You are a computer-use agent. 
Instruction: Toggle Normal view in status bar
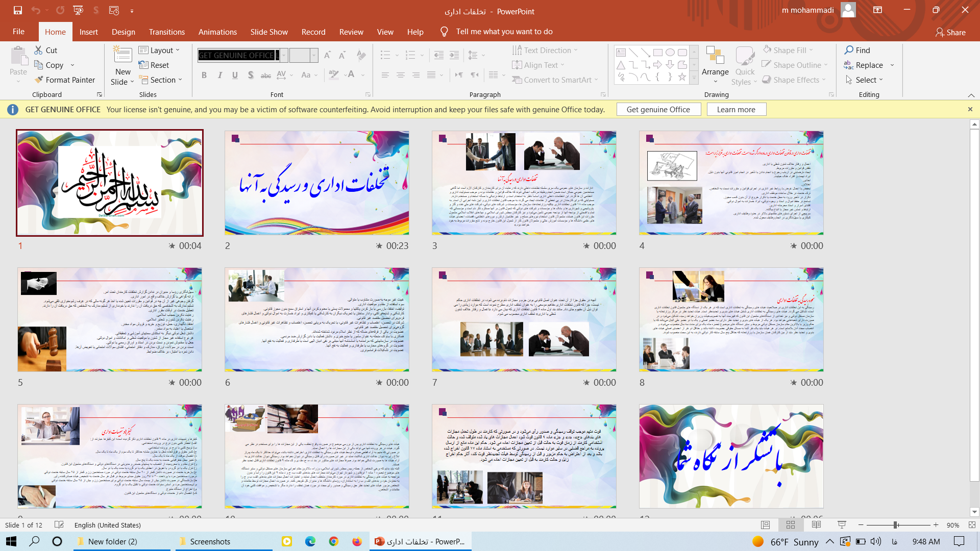click(x=765, y=525)
